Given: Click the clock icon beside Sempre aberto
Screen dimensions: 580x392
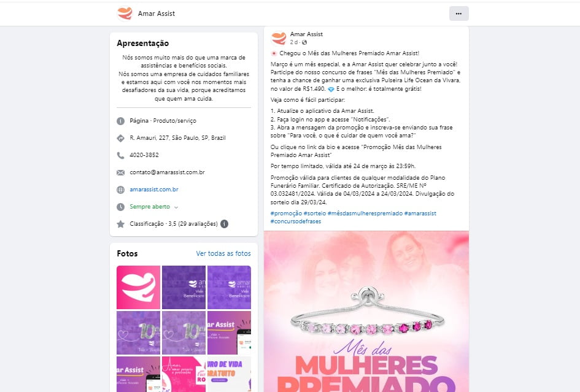Looking at the screenshot, I should point(120,207).
